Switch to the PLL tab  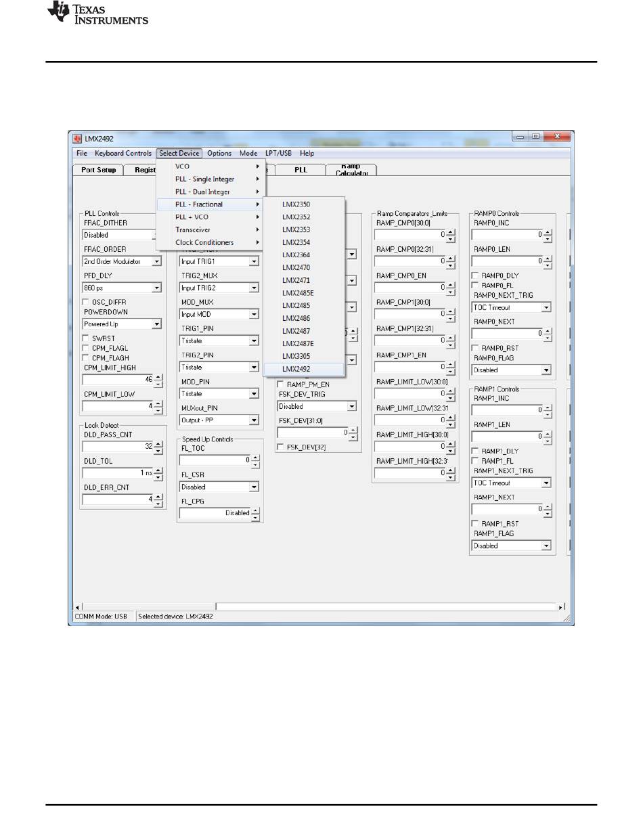[x=301, y=170]
